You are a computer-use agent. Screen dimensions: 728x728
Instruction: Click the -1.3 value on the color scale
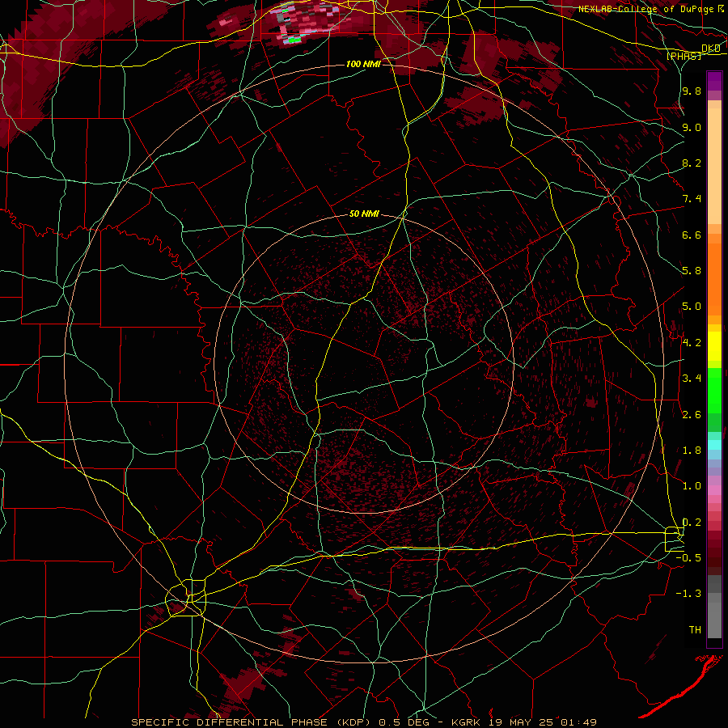point(688,594)
